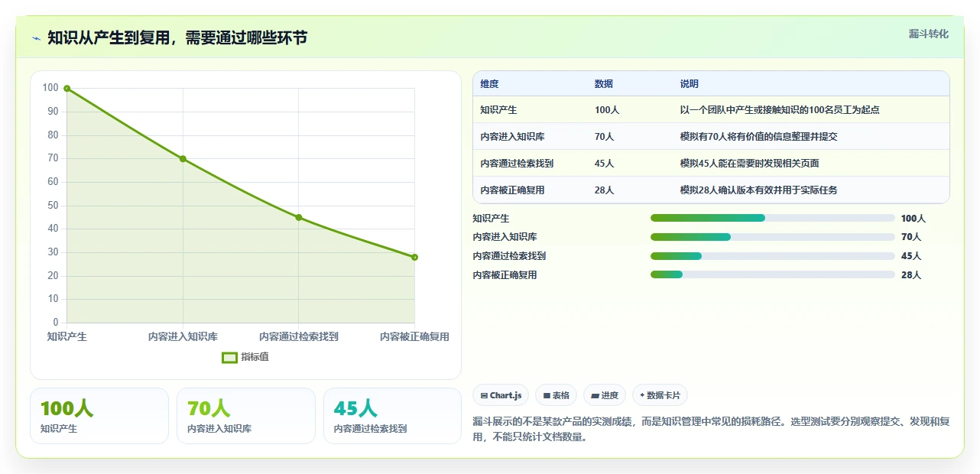This screenshot has width=980, height=474.
Task: Click the Chart.js tag chip
Action: tap(501, 395)
